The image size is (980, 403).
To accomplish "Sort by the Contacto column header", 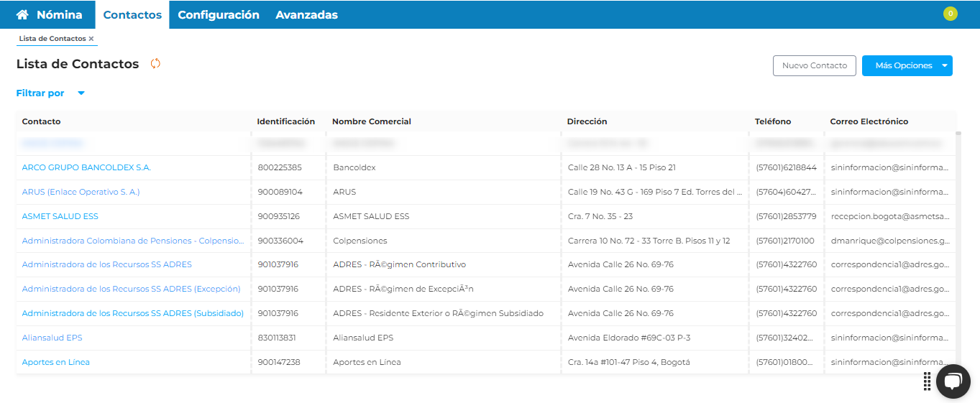I will pyautogui.click(x=42, y=121).
